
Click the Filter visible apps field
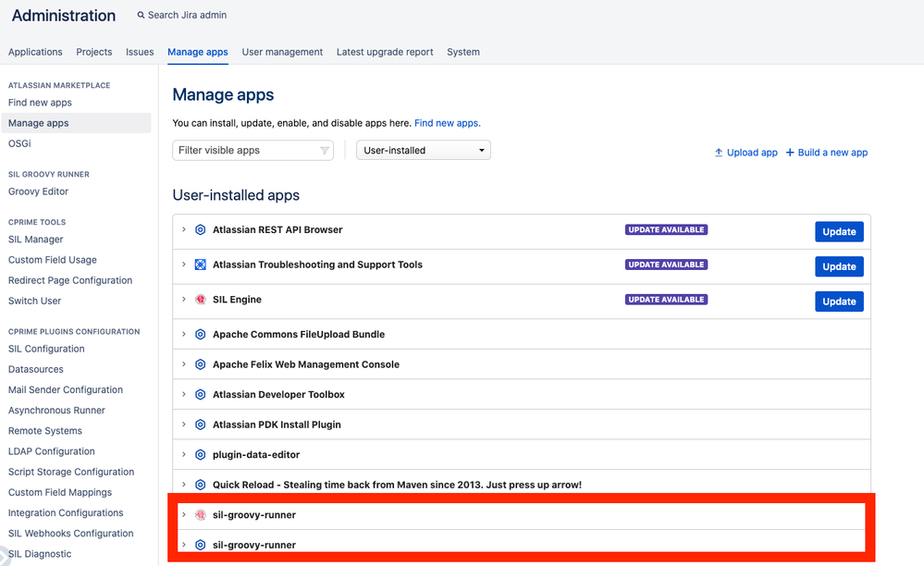click(x=253, y=150)
